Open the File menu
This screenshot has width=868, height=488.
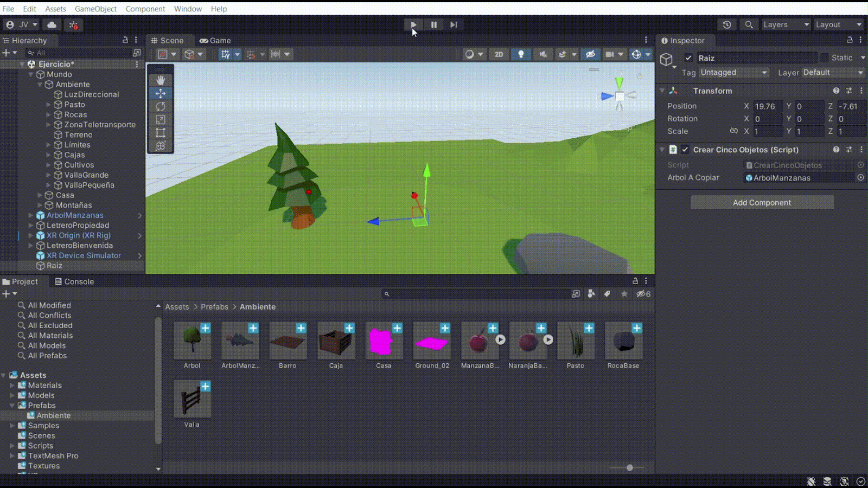[x=8, y=9]
